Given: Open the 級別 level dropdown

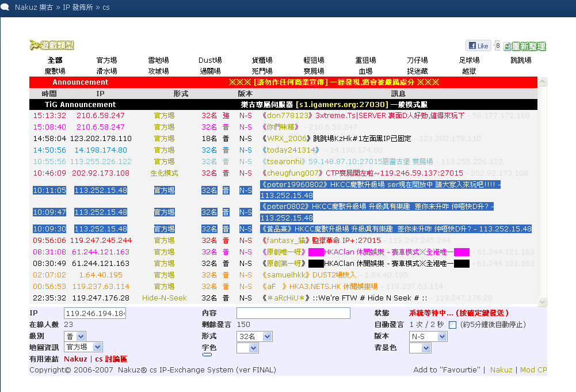Looking at the screenshot, I should click(75, 336).
